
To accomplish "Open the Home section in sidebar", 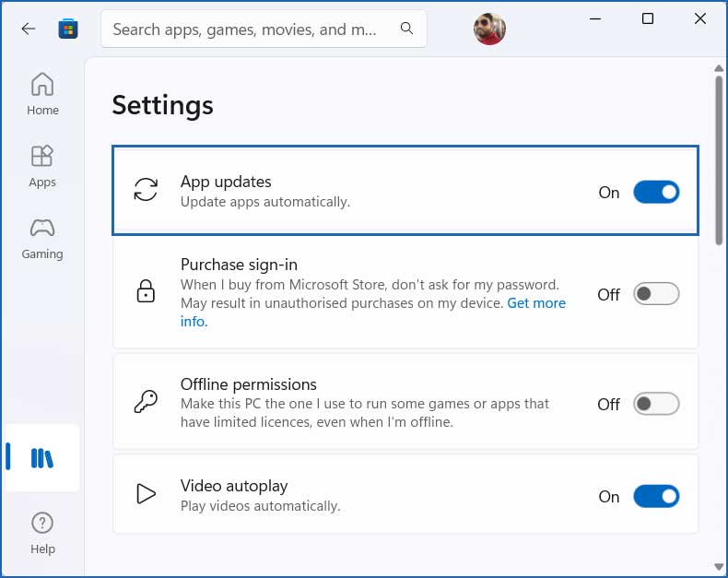I will (42, 93).
